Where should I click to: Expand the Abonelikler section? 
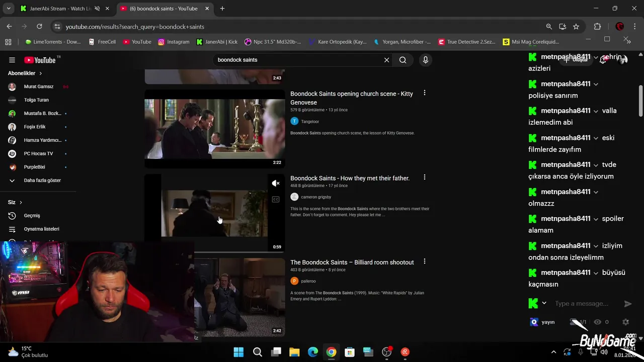pos(25,73)
